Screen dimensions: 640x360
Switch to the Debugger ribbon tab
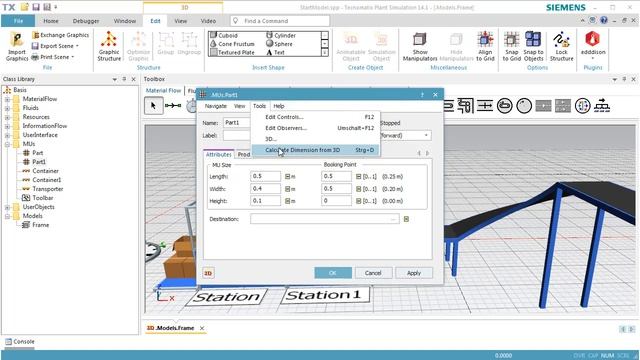pyautogui.click(x=86, y=21)
